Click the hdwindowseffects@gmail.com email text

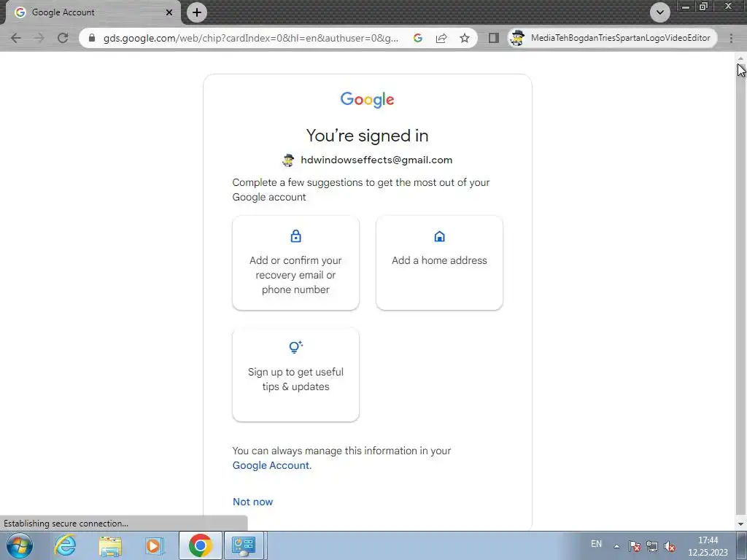tap(376, 160)
